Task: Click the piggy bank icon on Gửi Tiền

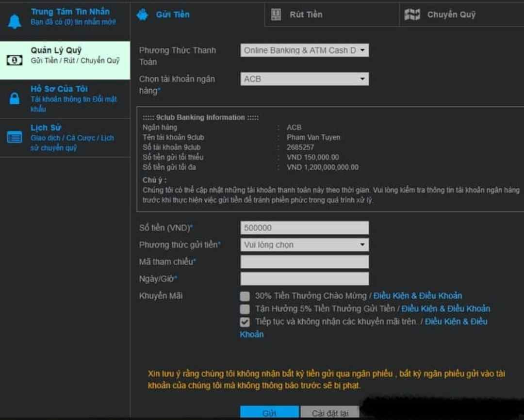Action: (143, 15)
